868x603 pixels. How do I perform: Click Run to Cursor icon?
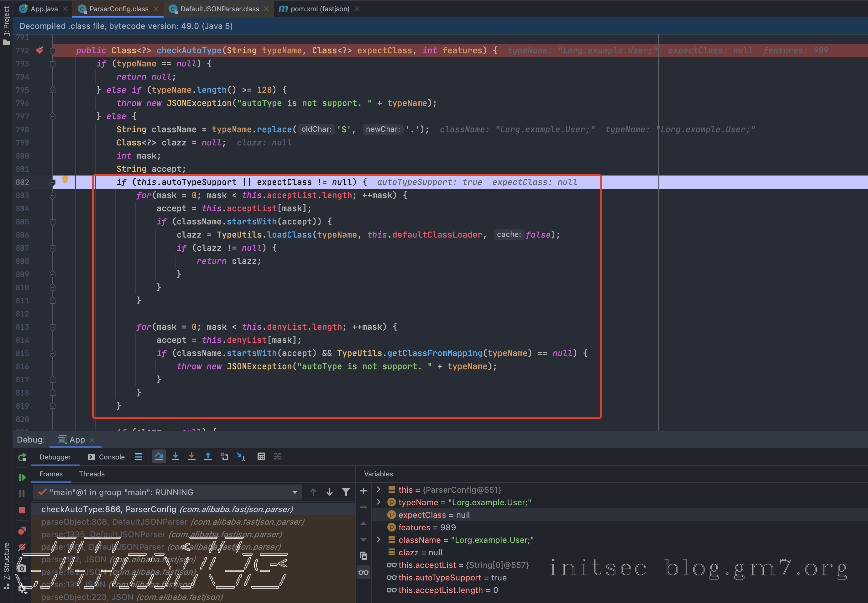coord(241,456)
